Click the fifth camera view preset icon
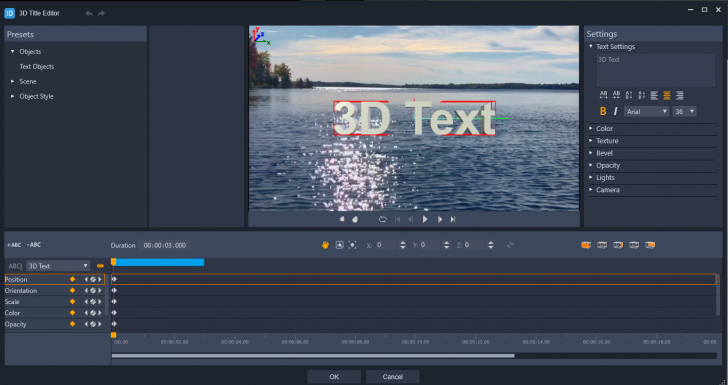728x385 pixels. 650,245
